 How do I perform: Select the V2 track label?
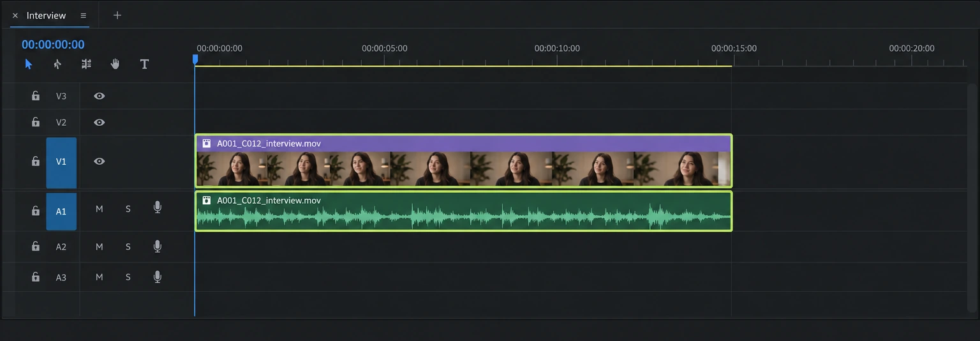tap(61, 122)
